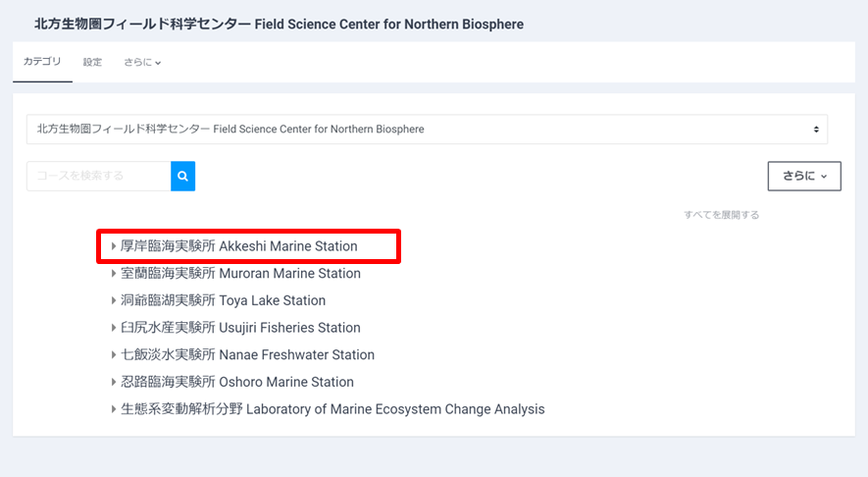Screen dimensions: 868x477
Task: Expand the Muroran Marine Station arrow
Action: (x=114, y=274)
